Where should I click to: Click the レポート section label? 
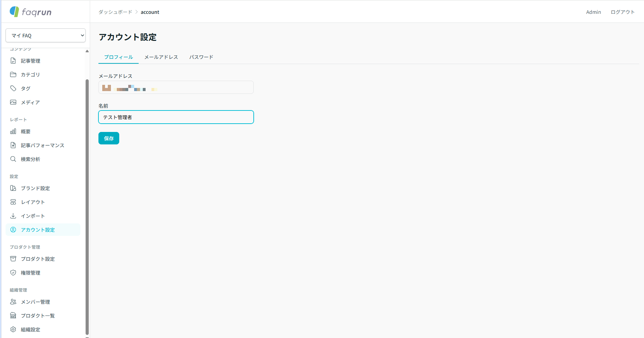tap(18, 119)
